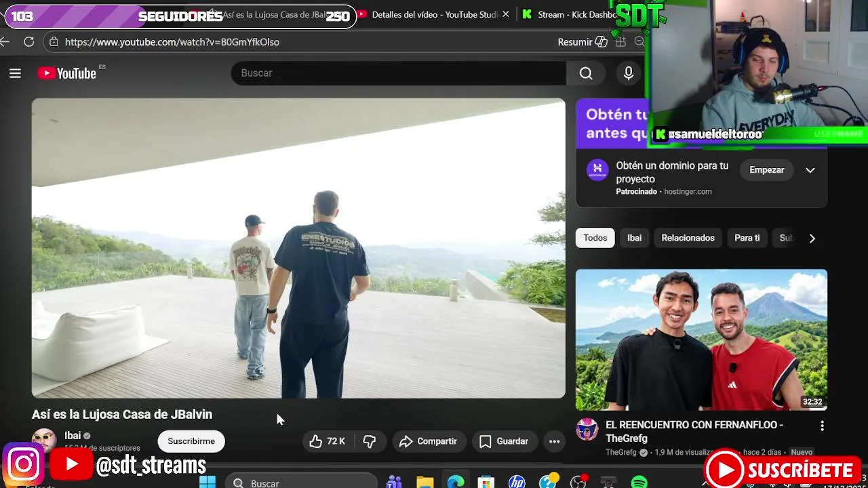
Task: Start voice search with microphone icon
Action: coord(629,73)
